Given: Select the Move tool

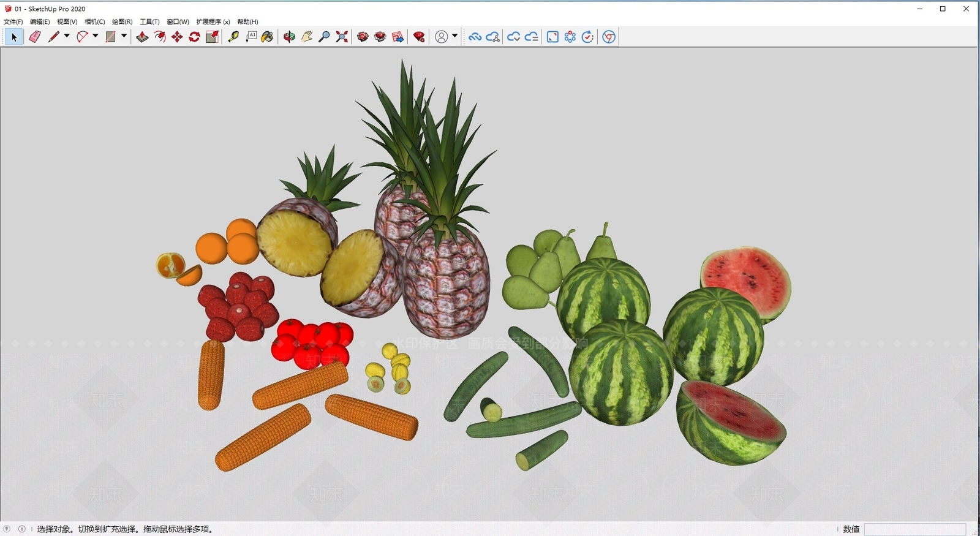Looking at the screenshot, I should point(177,37).
